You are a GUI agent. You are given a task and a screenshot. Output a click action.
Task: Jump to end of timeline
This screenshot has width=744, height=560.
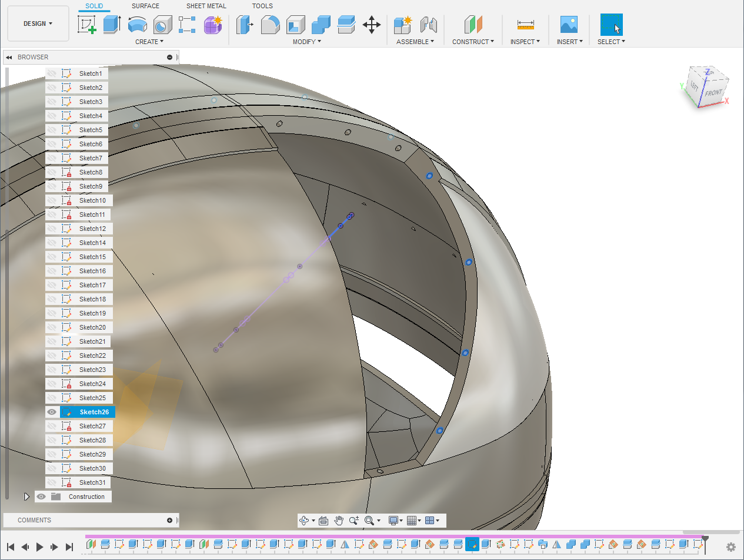point(69,547)
